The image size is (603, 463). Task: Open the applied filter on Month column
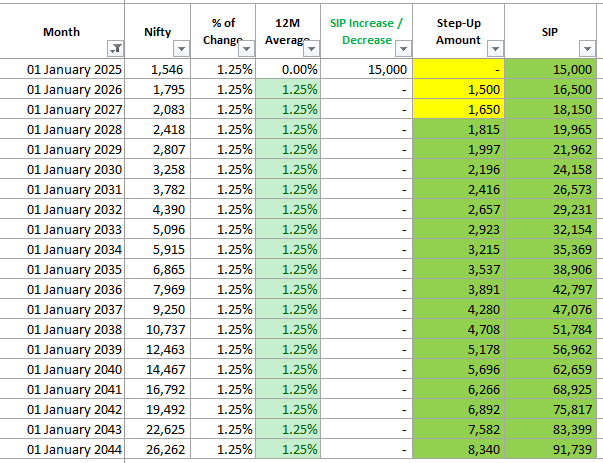tap(114, 48)
